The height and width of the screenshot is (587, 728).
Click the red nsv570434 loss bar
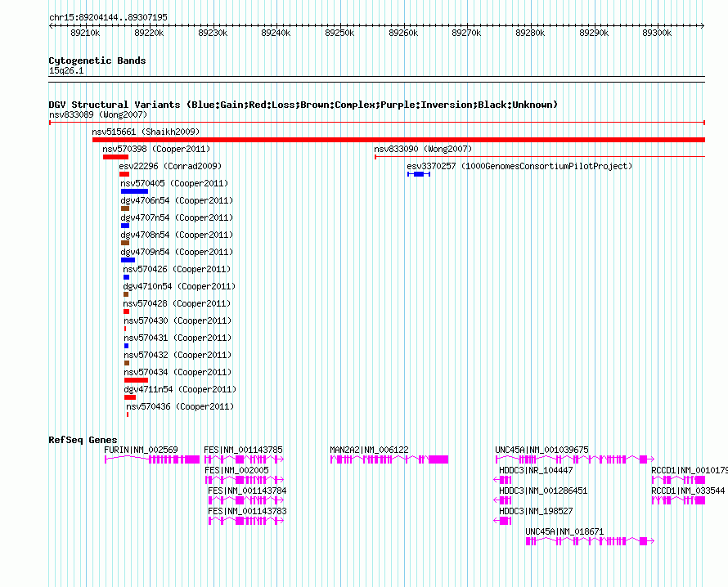[136, 380]
